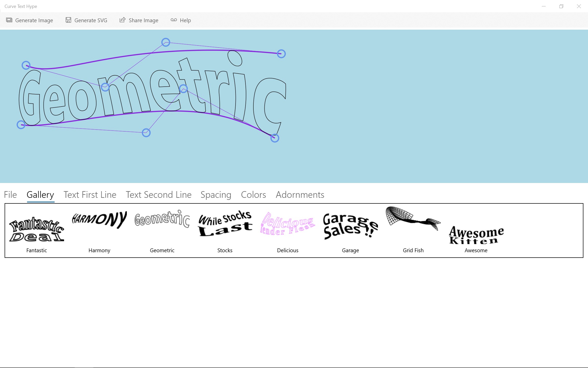The width and height of the screenshot is (588, 368).
Task: Click the bottom-left curve endpoint handle
Action: pyautogui.click(x=21, y=125)
